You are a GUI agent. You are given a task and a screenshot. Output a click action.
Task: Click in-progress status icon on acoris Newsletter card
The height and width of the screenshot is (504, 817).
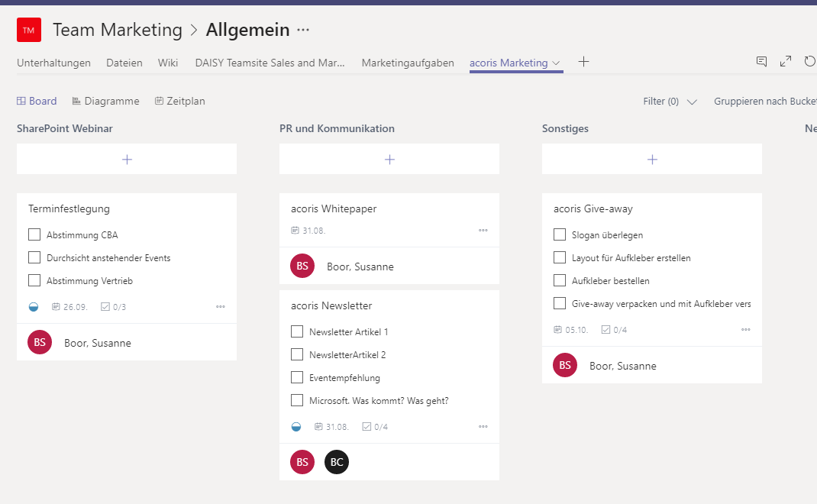point(296,427)
